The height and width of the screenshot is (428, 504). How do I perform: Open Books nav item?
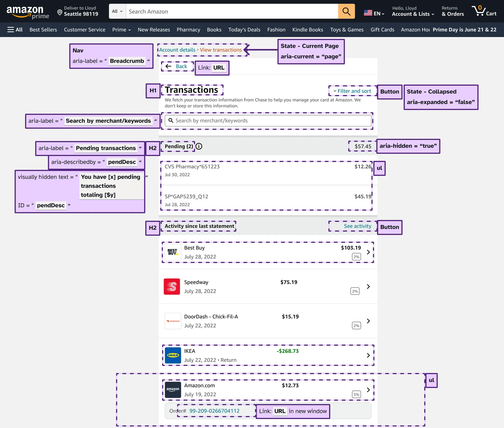click(214, 30)
